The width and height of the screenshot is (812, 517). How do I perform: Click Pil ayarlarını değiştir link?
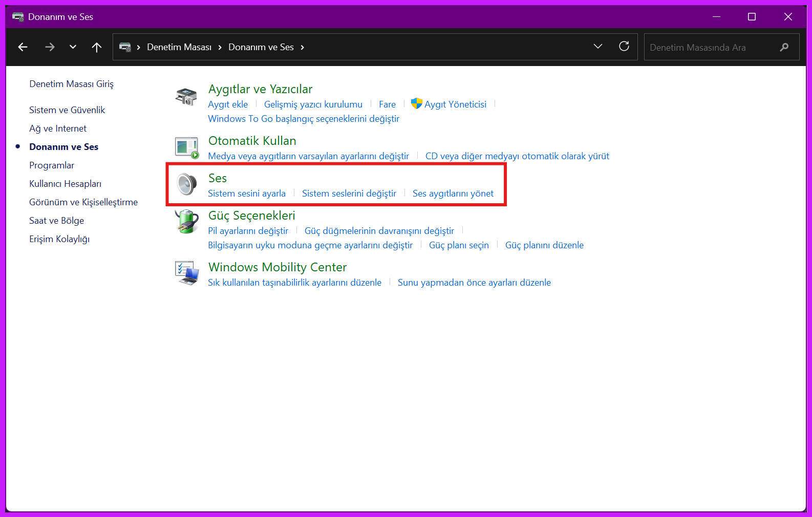point(248,231)
